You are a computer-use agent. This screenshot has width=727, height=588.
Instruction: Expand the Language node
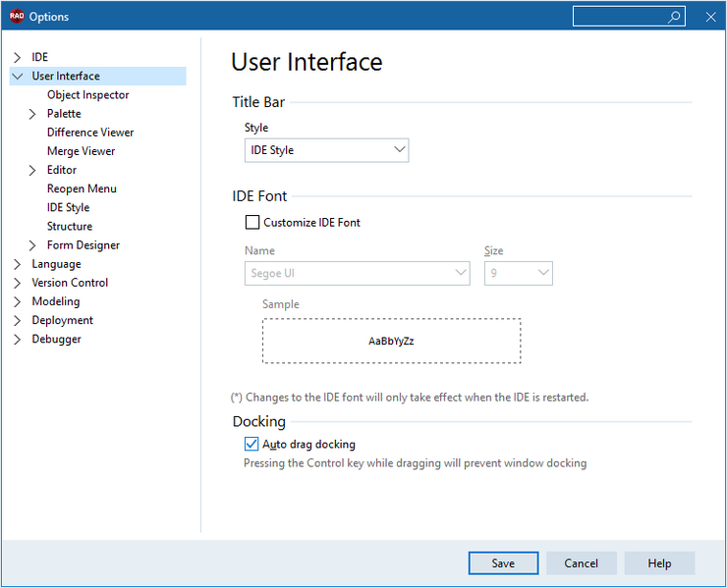point(17,264)
